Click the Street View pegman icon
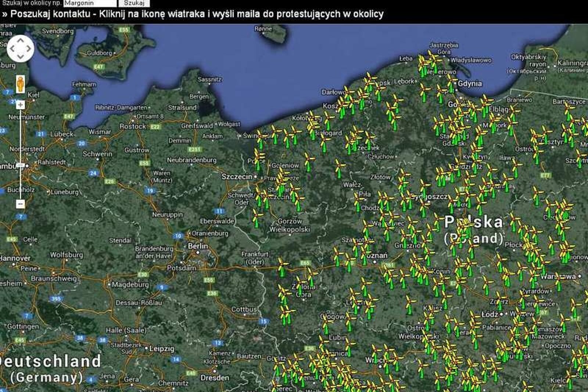Screen dimensions: 588x392 pos(20,84)
